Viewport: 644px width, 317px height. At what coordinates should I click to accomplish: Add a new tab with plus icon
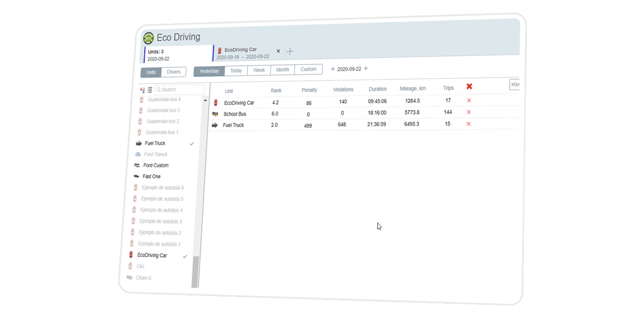pos(290,51)
